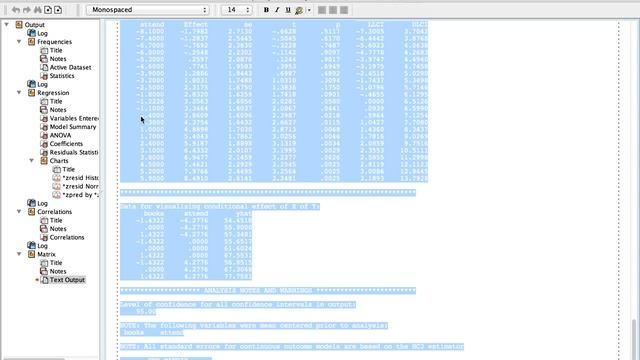Viewport: 640px width, 360px height.
Task: Click the Notes icon under Matrix
Action: tap(44, 271)
